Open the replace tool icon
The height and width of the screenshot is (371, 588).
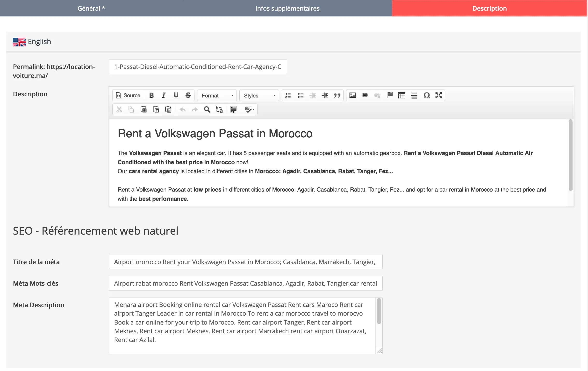[x=219, y=109]
